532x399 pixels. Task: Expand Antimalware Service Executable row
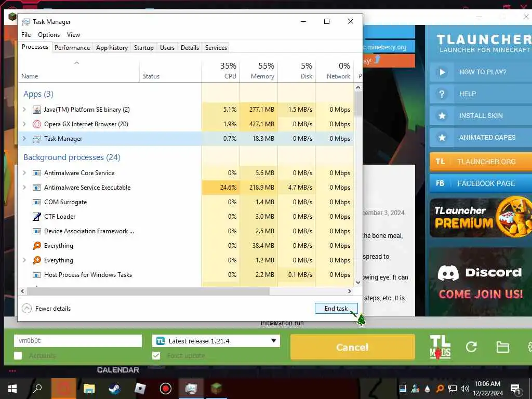pyautogui.click(x=24, y=187)
